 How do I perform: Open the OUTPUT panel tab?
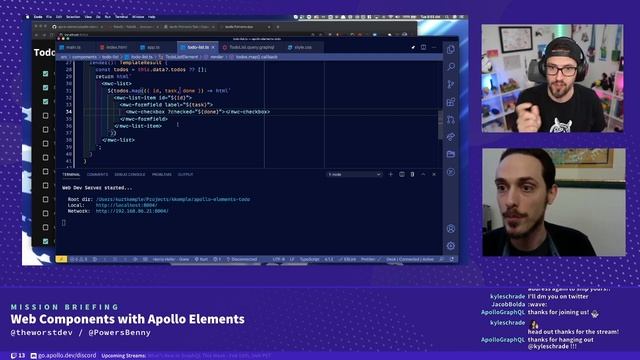(x=185, y=174)
